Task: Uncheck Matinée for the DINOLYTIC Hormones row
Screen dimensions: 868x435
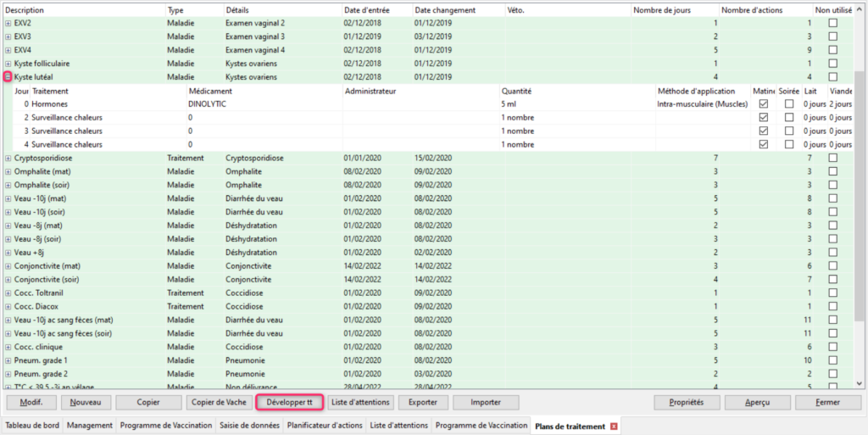Action: [x=764, y=104]
